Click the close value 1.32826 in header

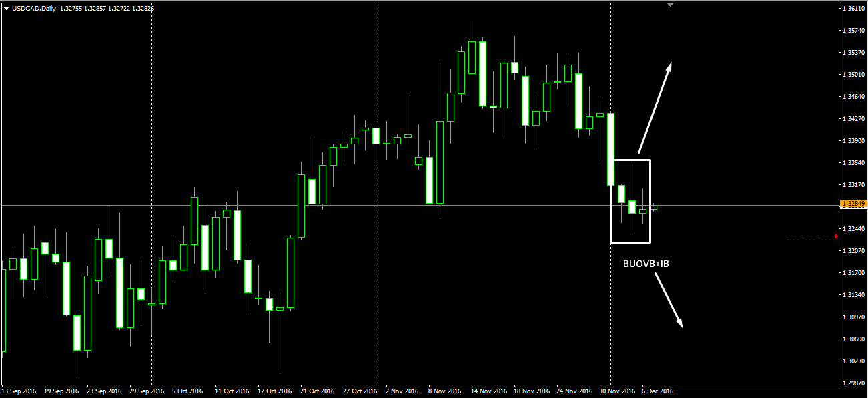pos(143,8)
